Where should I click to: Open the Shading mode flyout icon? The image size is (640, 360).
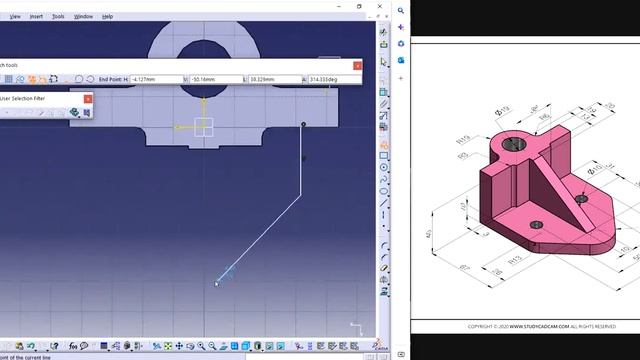click(258, 346)
